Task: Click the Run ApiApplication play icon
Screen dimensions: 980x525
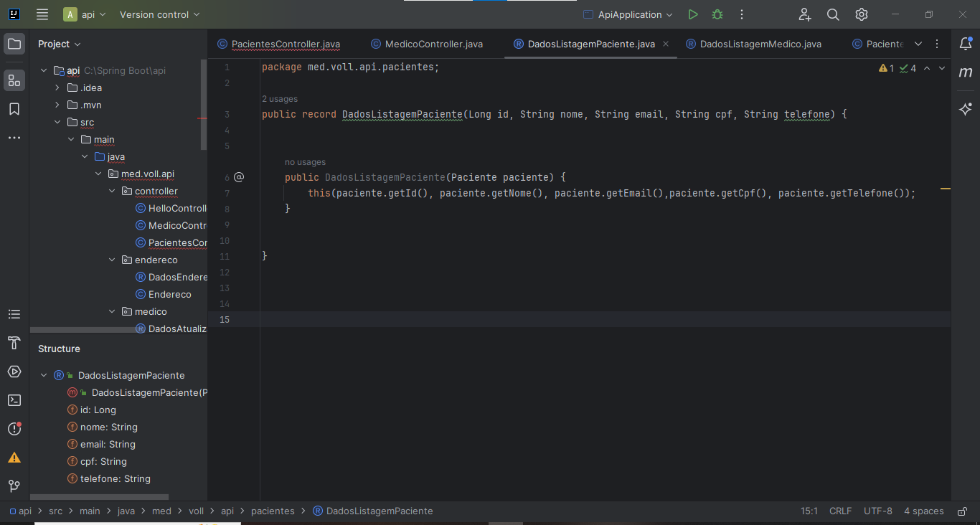Action: click(x=692, y=14)
